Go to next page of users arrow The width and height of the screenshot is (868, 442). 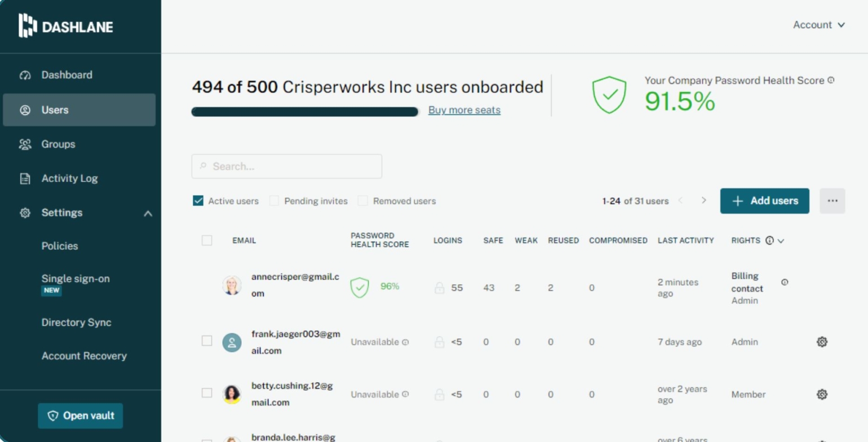(703, 201)
